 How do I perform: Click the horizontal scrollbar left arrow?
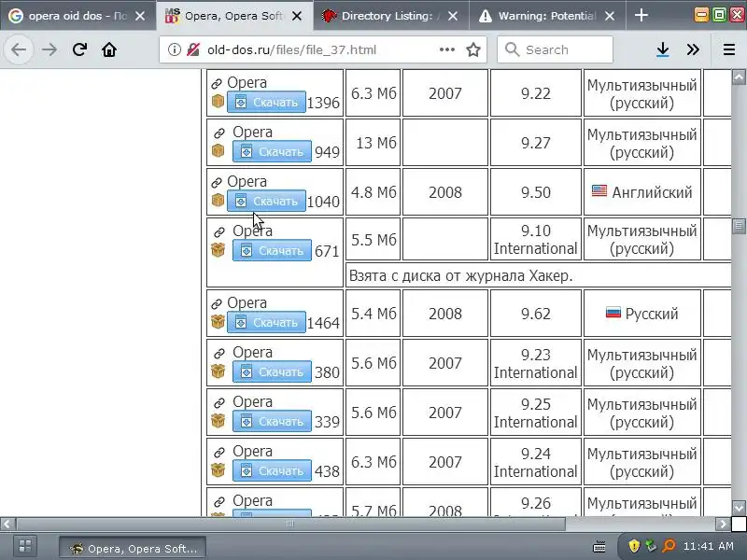click(7, 524)
